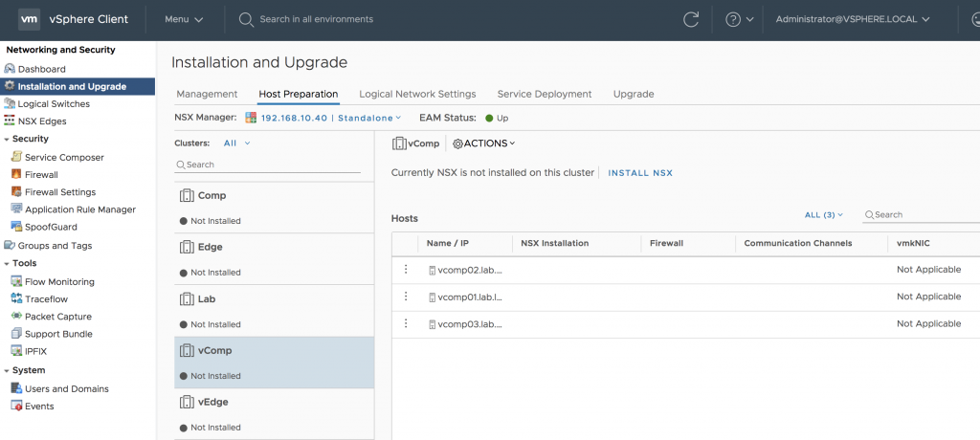The image size is (980, 440).
Task: Click the Flow Monitoring icon
Action: [17, 282]
